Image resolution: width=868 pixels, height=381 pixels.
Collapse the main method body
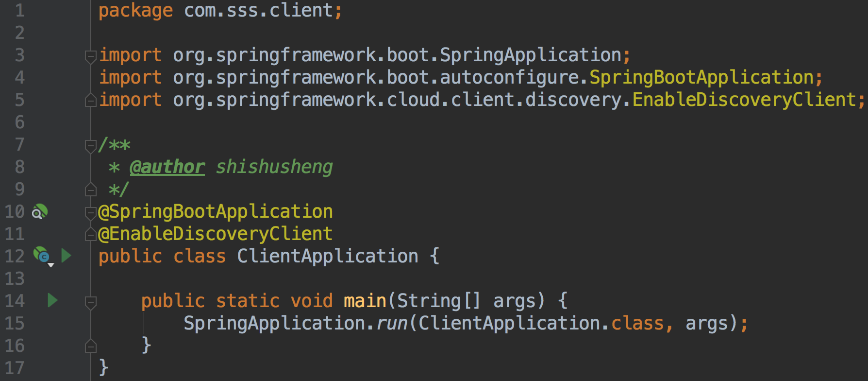(90, 302)
